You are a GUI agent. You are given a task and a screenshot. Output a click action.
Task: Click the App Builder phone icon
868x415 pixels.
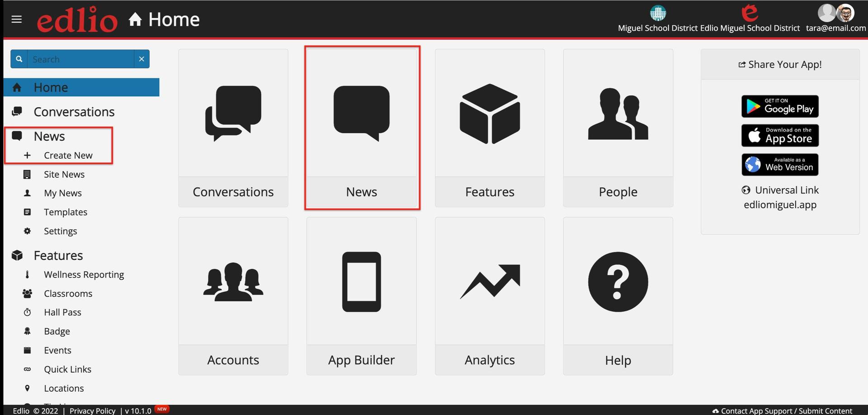[x=362, y=281]
